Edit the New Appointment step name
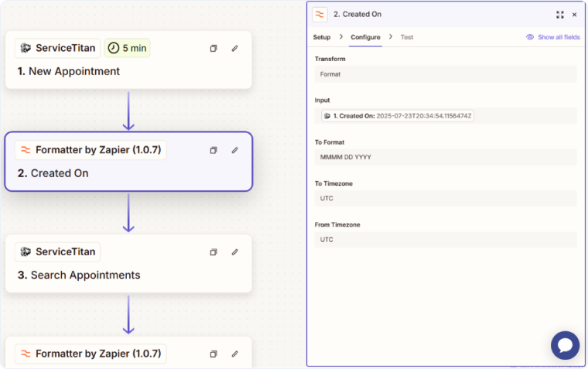588x369 pixels. (234, 49)
